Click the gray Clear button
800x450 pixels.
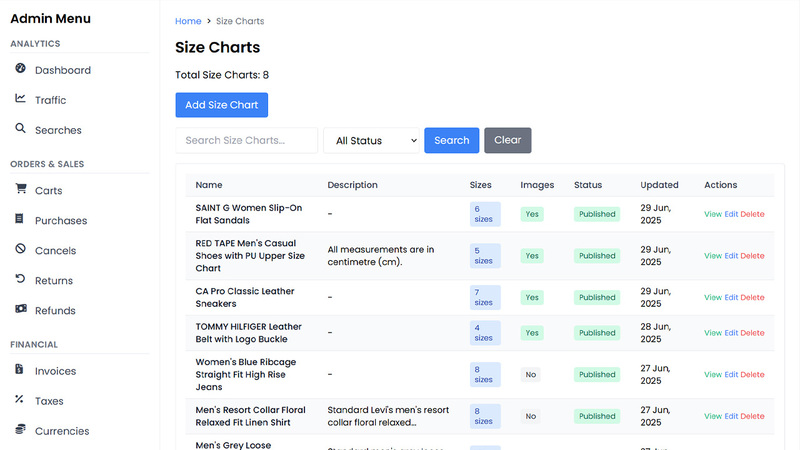coord(508,140)
